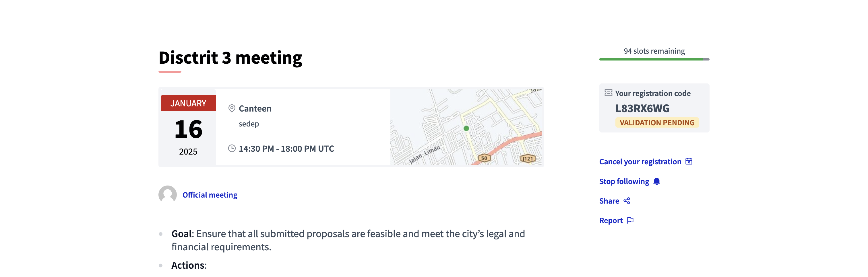Click the bell icon beside Stop following

point(656,182)
